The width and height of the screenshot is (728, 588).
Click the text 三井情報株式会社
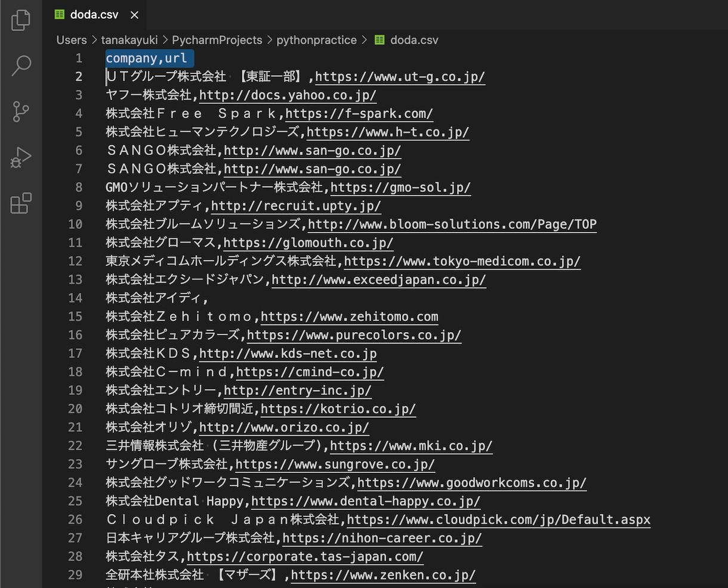tap(155, 446)
